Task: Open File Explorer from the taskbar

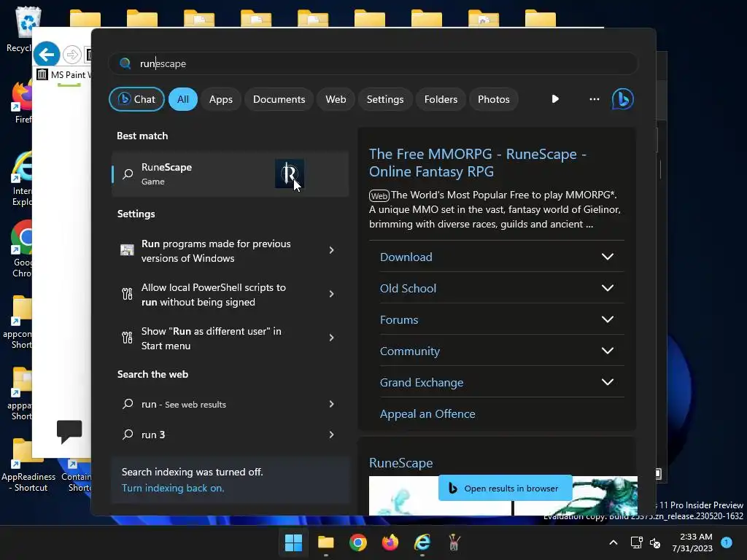Action: 326,542
